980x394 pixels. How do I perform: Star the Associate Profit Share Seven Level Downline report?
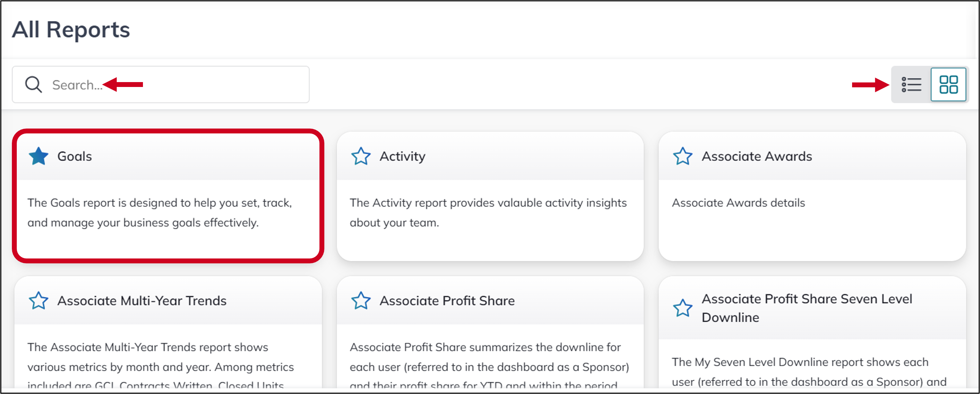(x=683, y=308)
